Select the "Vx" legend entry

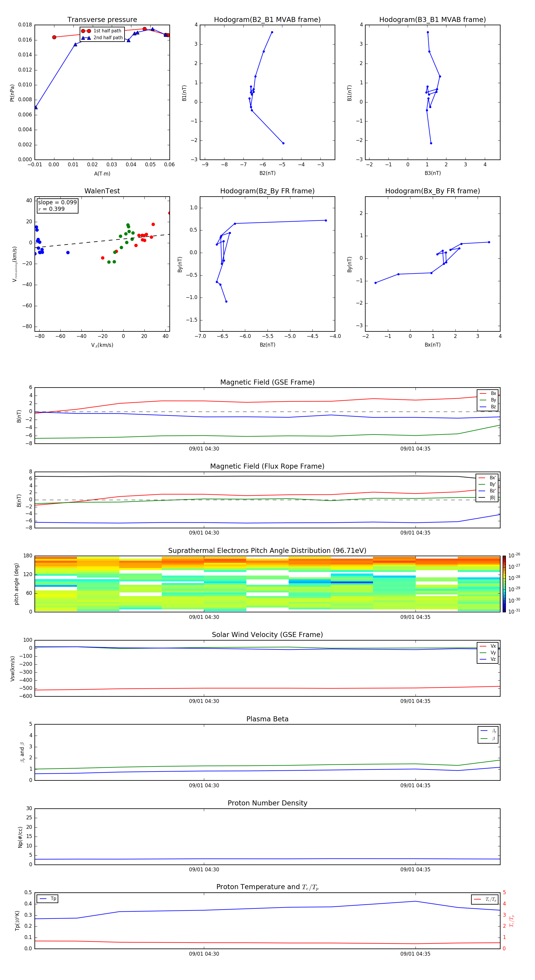coord(488,646)
